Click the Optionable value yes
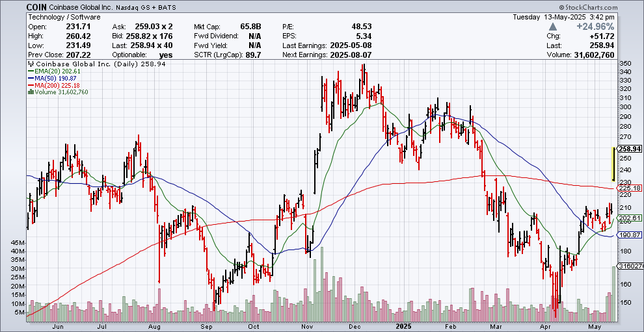The height and width of the screenshot is (332, 644). click(x=167, y=55)
